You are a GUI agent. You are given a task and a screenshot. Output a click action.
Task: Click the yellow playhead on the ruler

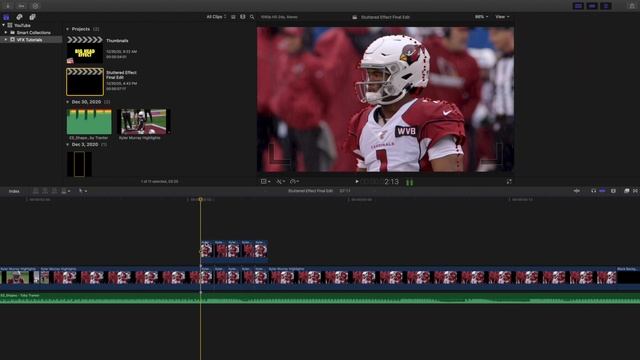(x=200, y=200)
